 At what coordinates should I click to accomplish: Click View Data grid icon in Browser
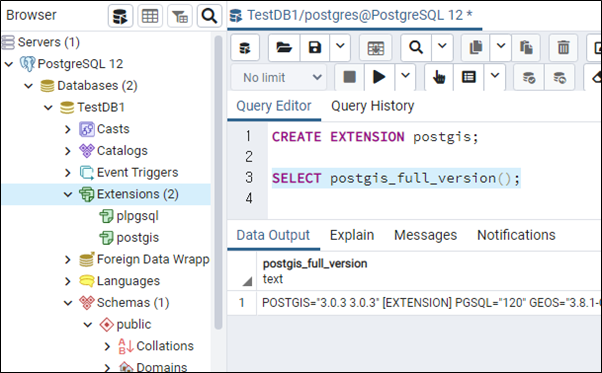[x=150, y=16]
